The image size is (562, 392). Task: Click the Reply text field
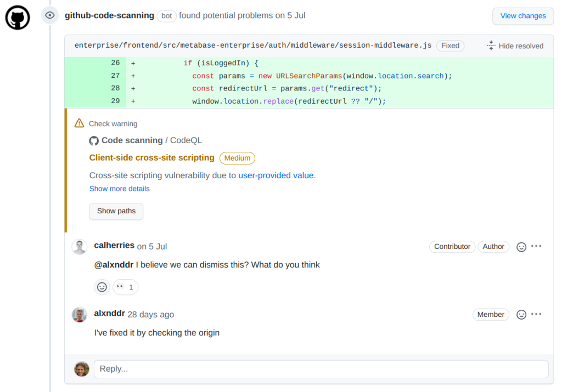tap(321, 369)
